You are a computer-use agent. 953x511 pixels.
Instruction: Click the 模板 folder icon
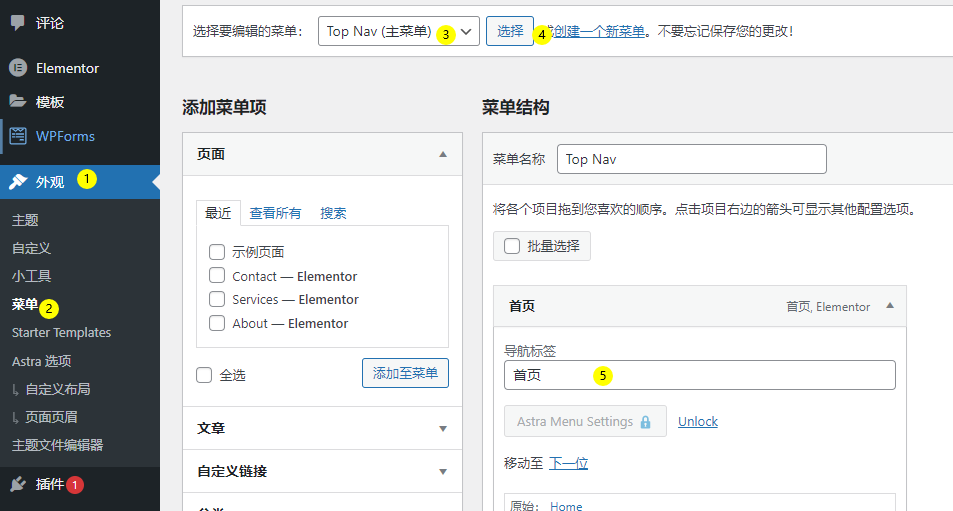[18, 101]
